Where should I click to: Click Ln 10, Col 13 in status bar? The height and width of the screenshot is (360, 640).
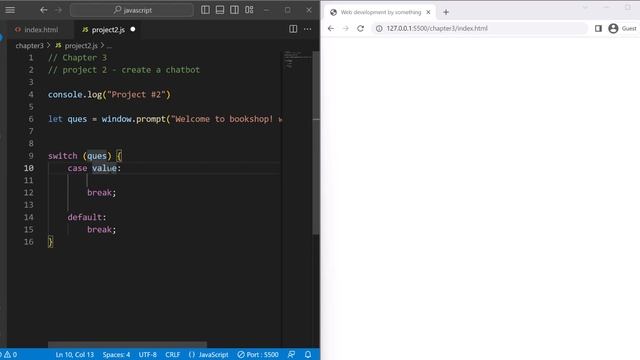[75, 355]
